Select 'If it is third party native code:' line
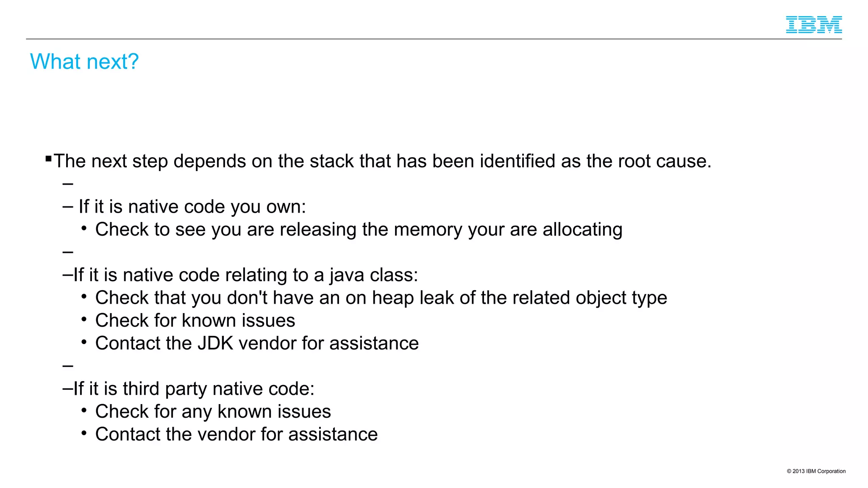 point(194,389)
